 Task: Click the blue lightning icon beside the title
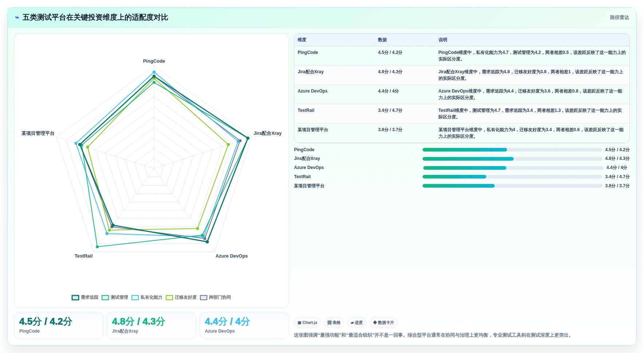[x=17, y=17]
